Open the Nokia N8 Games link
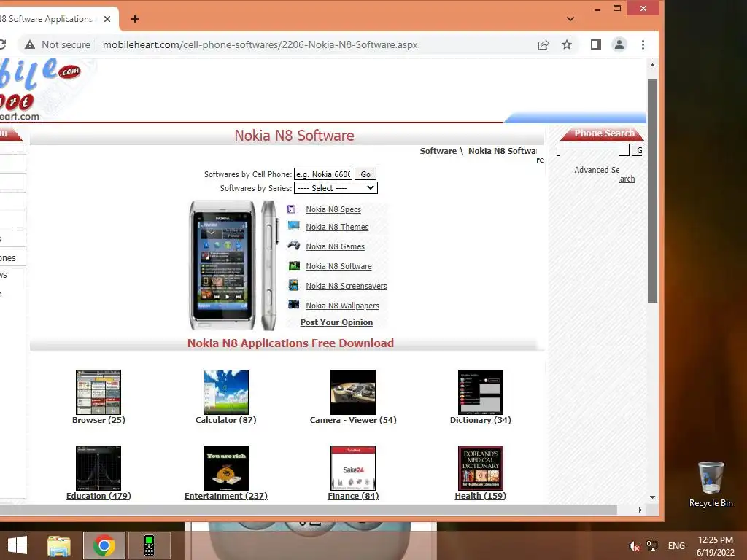This screenshot has height=560, width=747. pyautogui.click(x=336, y=246)
